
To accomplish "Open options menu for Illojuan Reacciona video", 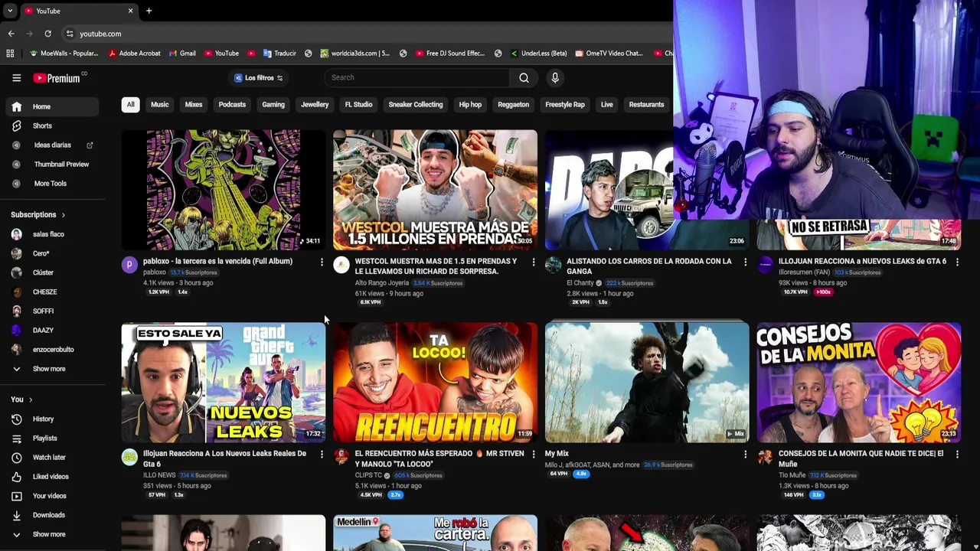I will (x=322, y=455).
